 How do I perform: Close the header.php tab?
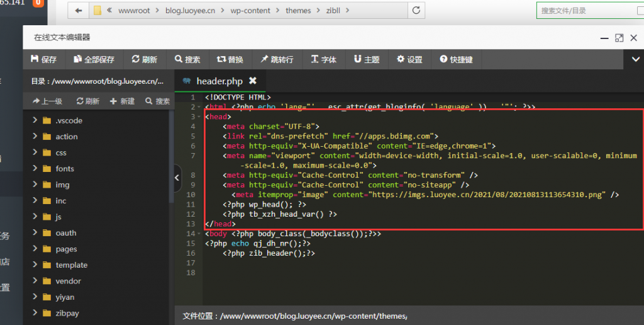(253, 81)
